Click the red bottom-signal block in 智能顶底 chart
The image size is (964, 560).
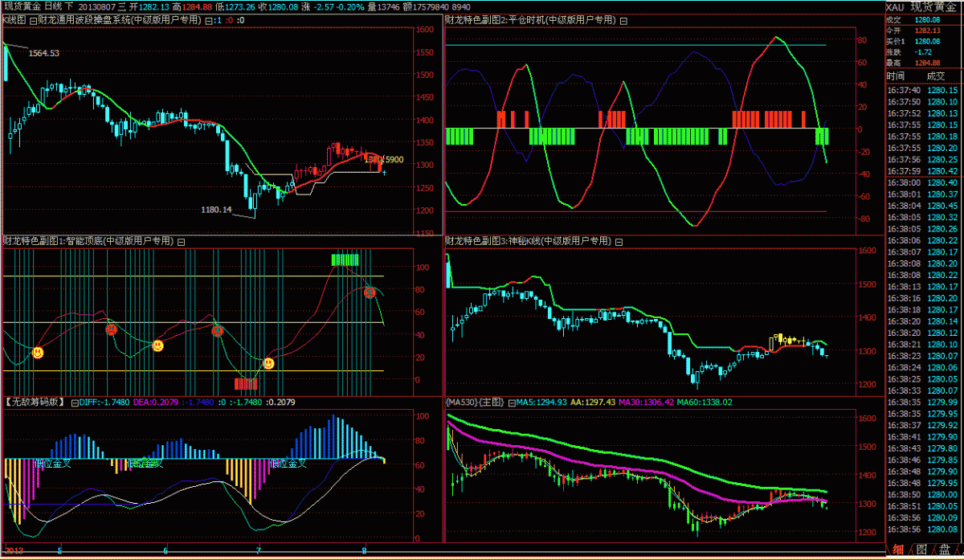(x=245, y=383)
